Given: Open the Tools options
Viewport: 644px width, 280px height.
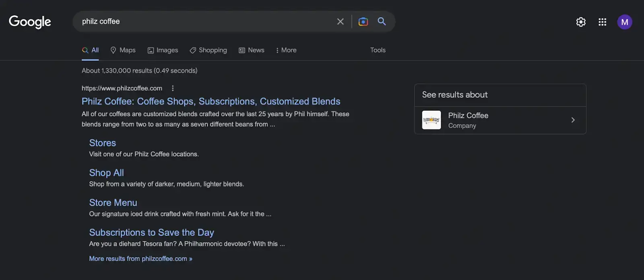Looking at the screenshot, I should click(378, 50).
